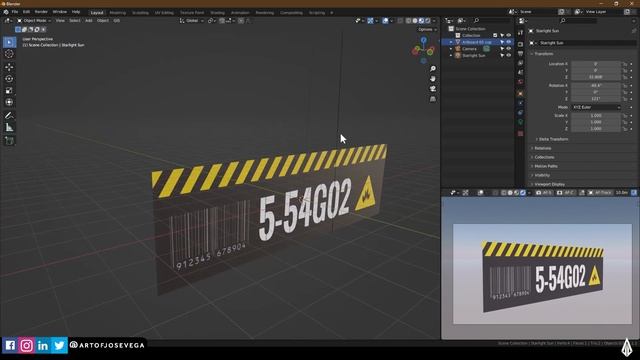Hide Artboard object using its eye icon
Image resolution: width=640 pixels, height=360 pixels.
click(509, 42)
